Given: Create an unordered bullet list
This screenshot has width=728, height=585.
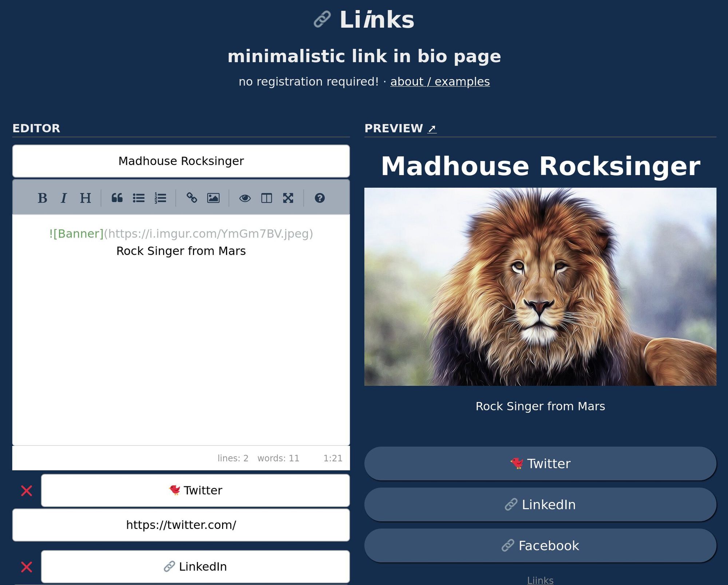Looking at the screenshot, I should (x=139, y=198).
